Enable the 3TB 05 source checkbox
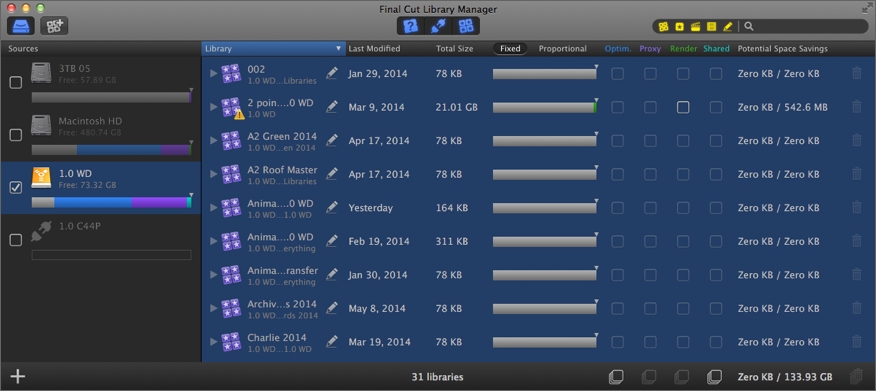 point(16,83)
